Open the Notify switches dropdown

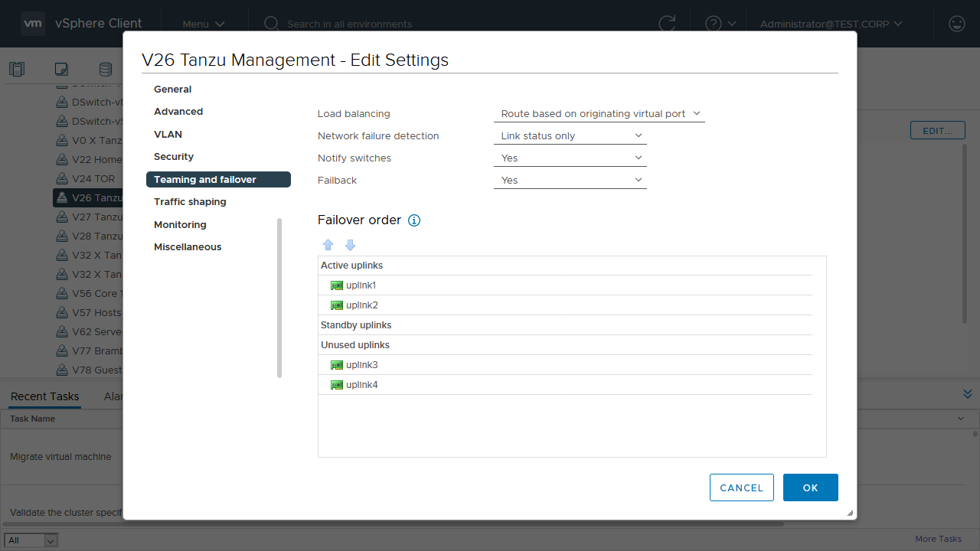click(570, 158)
